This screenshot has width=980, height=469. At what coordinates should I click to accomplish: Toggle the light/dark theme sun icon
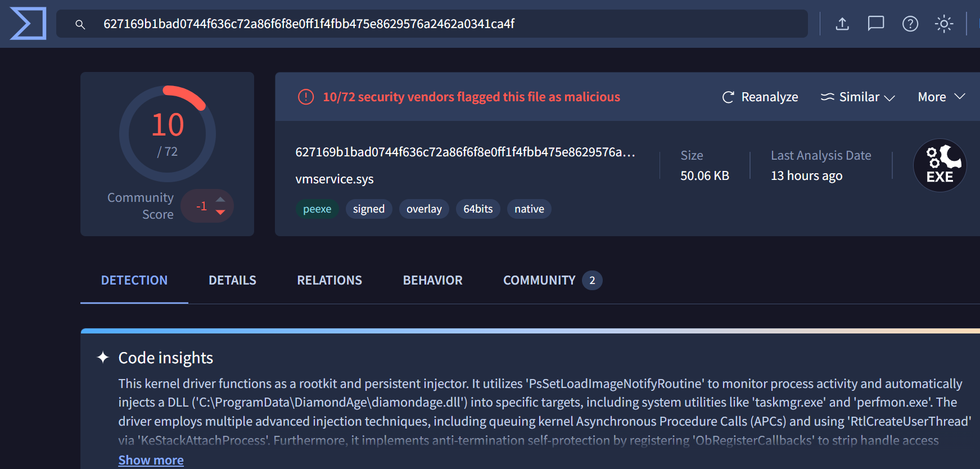click(x=943, y=24)
